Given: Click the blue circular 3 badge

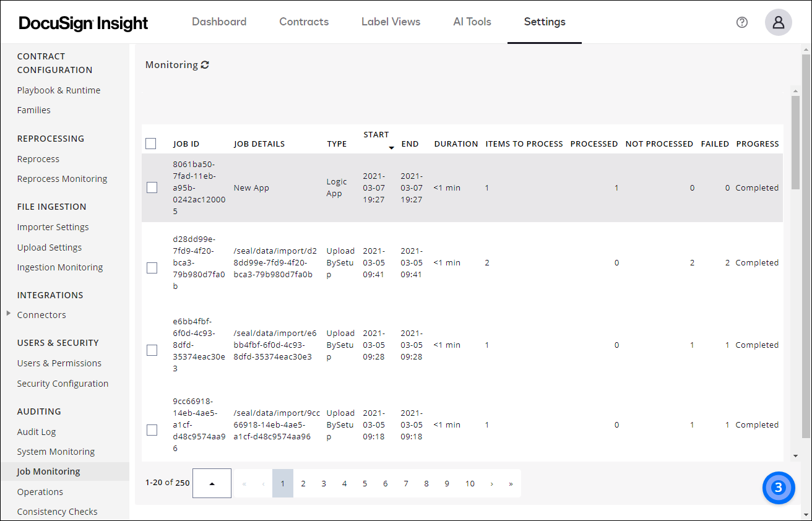Looking at the screenshot, I should [779, 488].
